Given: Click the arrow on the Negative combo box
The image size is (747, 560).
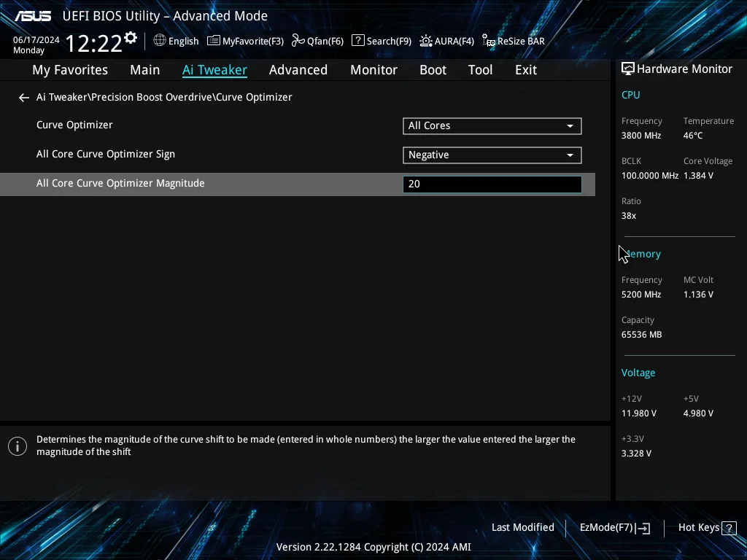Looking at the screenshot, I should [x=570, y=155].
